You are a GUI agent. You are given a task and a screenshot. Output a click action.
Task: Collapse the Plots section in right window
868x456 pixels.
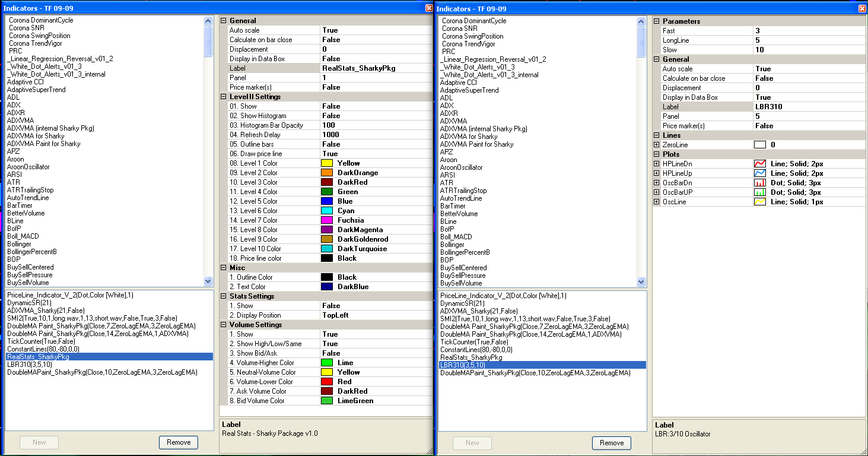pyautogui.click(x=656, y=154)
